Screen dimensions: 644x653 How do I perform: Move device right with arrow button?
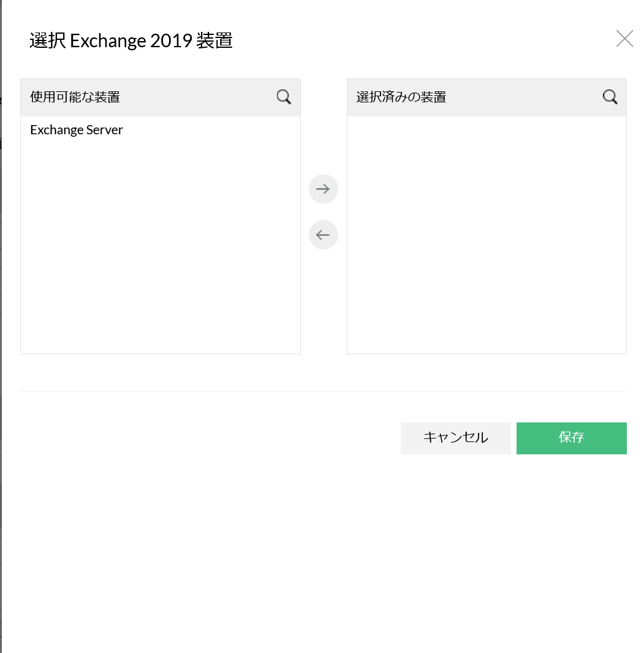click(x=324, y=189)
